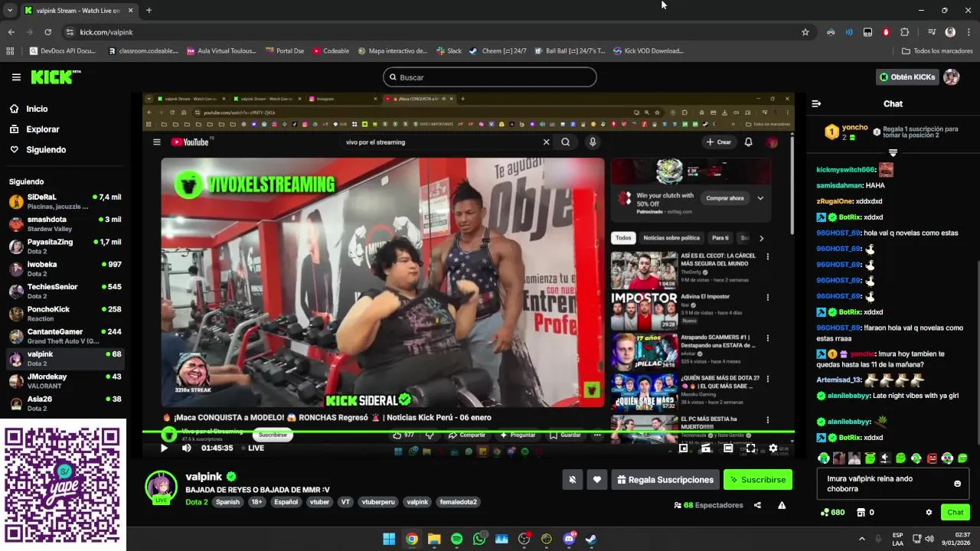The height and width of the screenshot is (551, 980).
Task: Click the Windows Start button
Action: [x=389, y=539]
